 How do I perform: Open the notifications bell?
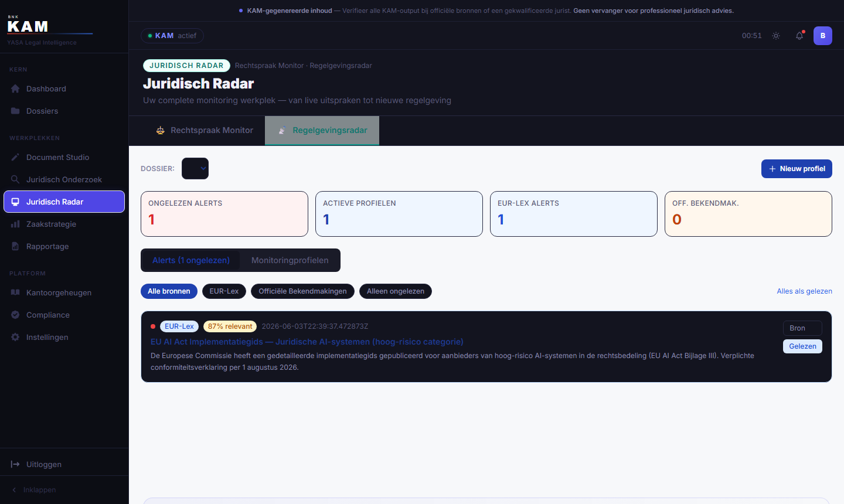(799, 36)
